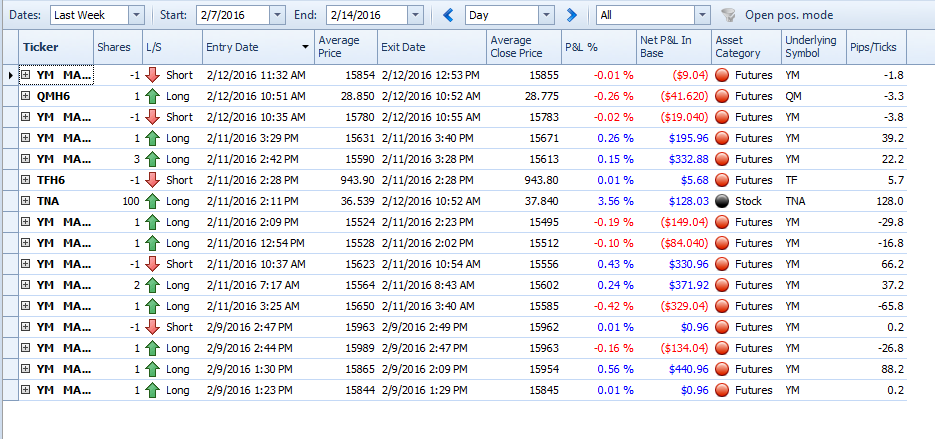935x439 pixels.
Task: Open the Day interval dropdown
Action: click(x=546, y=15)
